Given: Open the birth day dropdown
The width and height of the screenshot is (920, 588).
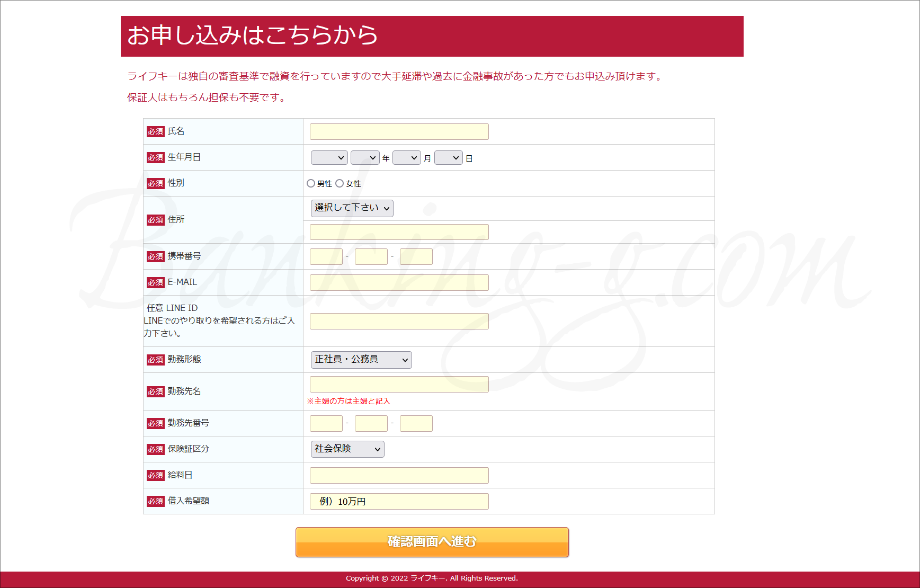Looking at the screenshot, I should (x=448, y=158).
